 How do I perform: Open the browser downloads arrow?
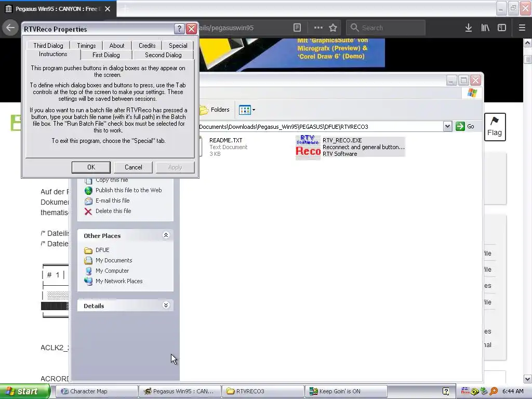coord(469,28)
